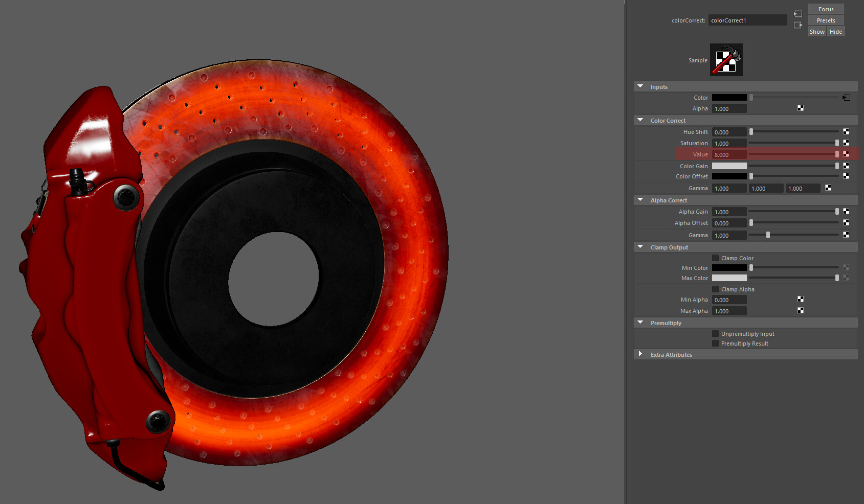Check the Unpremultiply Input option
Viewport: 864px width, 504px height.
(x=715, y=333)
